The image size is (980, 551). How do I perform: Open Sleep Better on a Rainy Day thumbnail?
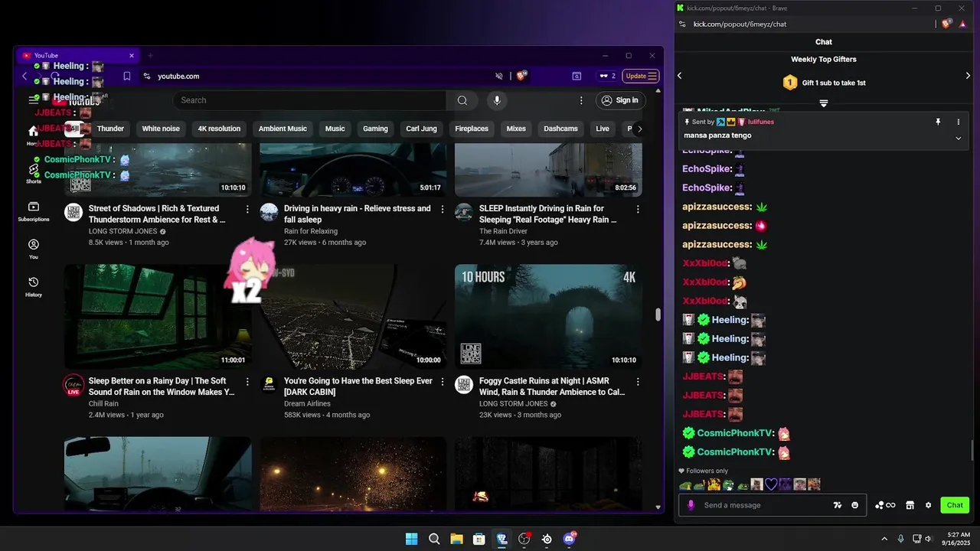(x=158, y=317)
